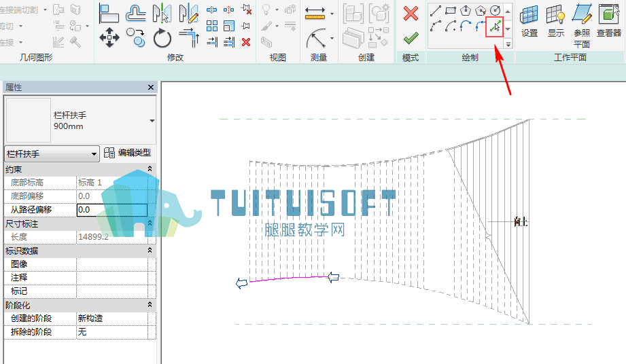Screen dimensions: 626x364
Task: Select the Circumscribed Polygon draw tool
Action: point(481,10)
